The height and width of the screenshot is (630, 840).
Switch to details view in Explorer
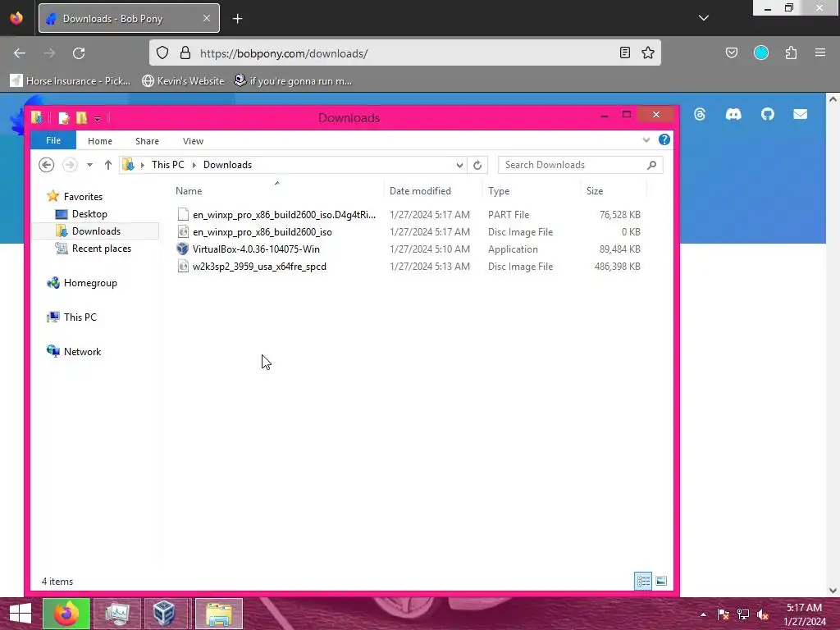(643, 582)
